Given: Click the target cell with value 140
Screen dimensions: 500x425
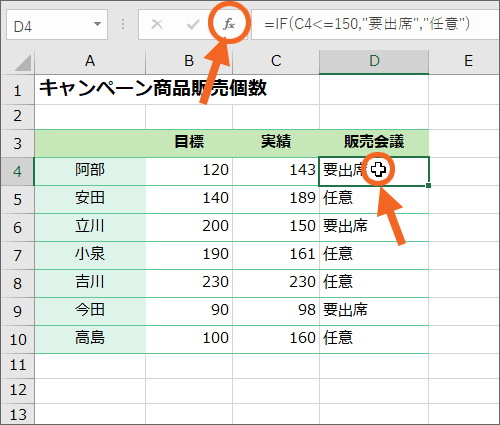Looking at the screenshot, I should (x=189, y=199).
